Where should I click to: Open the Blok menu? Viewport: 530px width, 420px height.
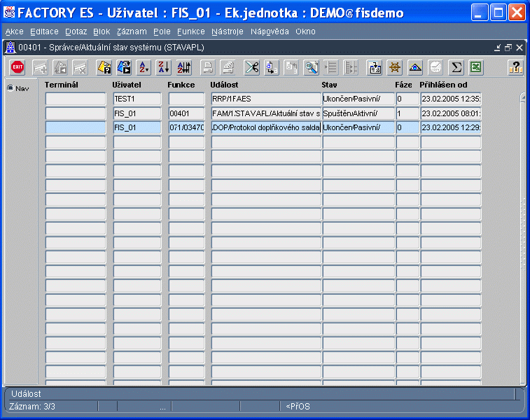[102, 31]
